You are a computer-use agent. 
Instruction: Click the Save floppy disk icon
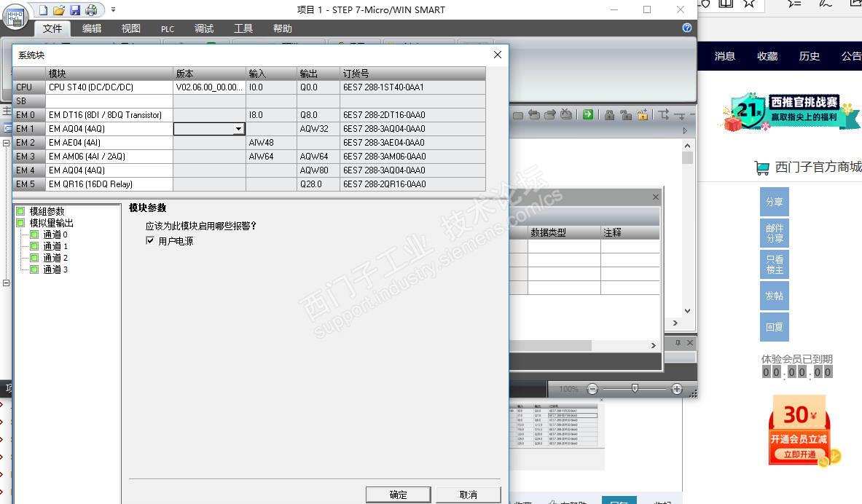tap(75, 10)
